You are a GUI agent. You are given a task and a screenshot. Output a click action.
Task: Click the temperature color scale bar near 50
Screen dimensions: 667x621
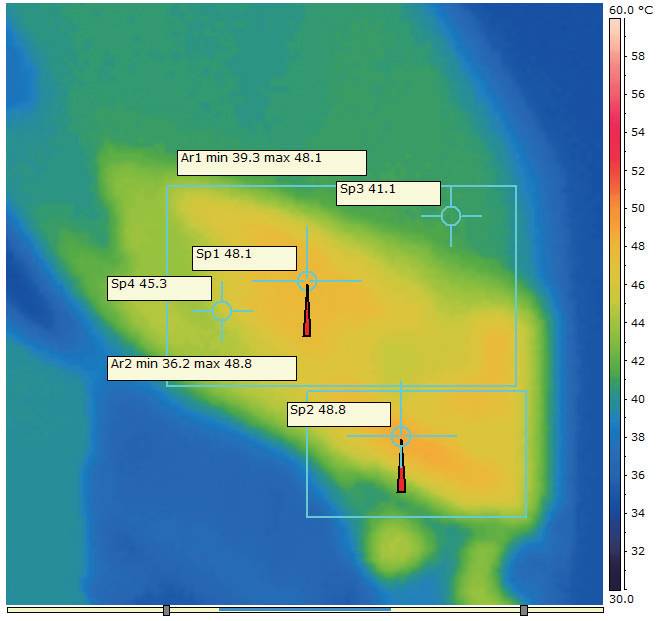[615, 208]
